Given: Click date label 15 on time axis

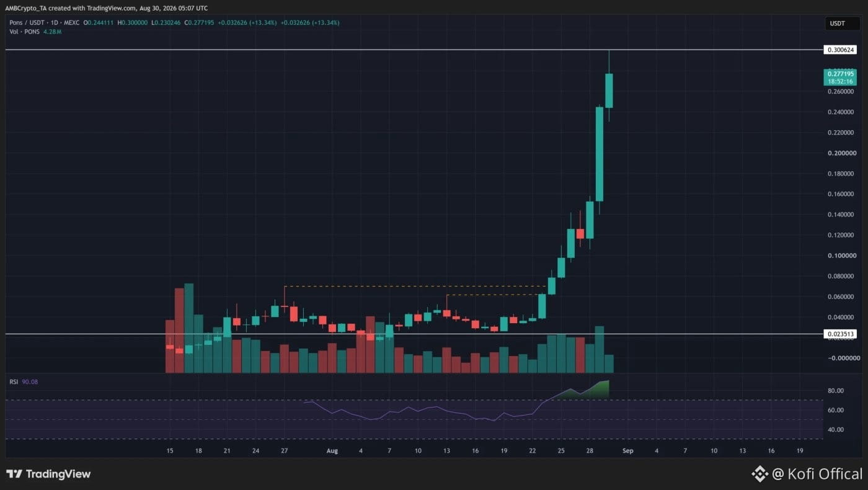Looking at the screenshot, I should [x=170, y=450].
